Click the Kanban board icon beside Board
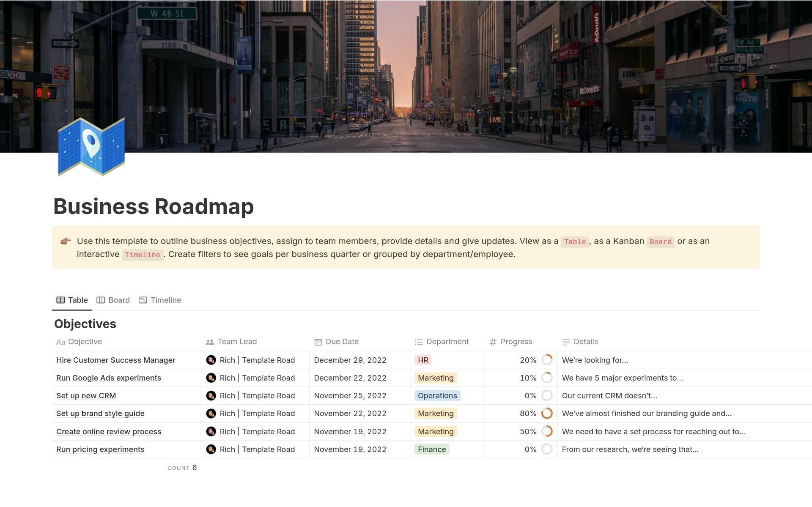Screen dimensions: 812x507 (101, 300)
